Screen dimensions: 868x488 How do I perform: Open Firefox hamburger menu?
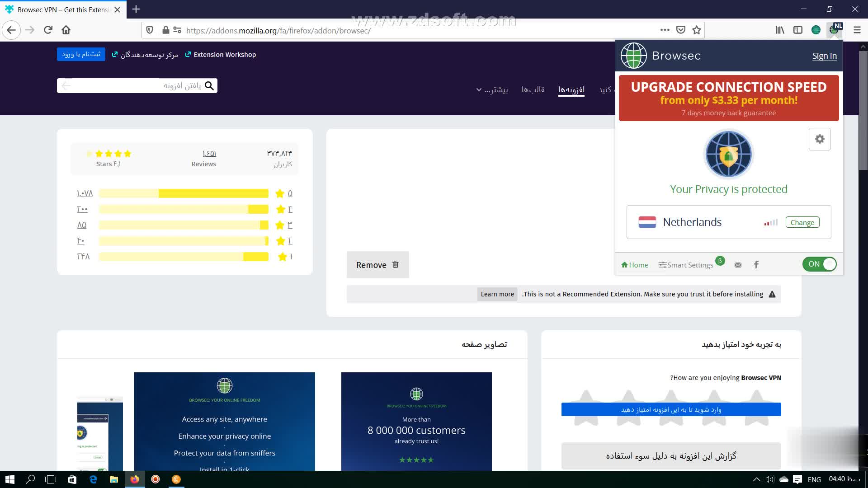857,30
